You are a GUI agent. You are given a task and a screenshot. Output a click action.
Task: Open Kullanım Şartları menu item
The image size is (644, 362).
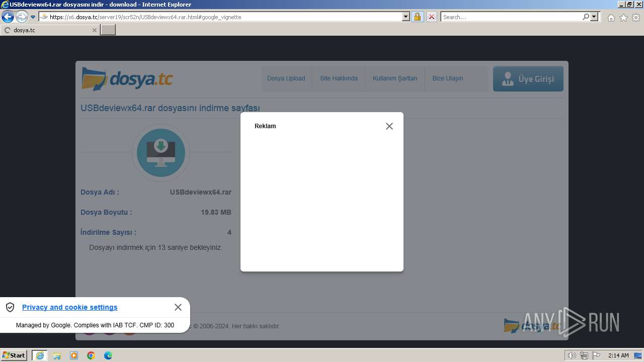click(x=395, y=78)
